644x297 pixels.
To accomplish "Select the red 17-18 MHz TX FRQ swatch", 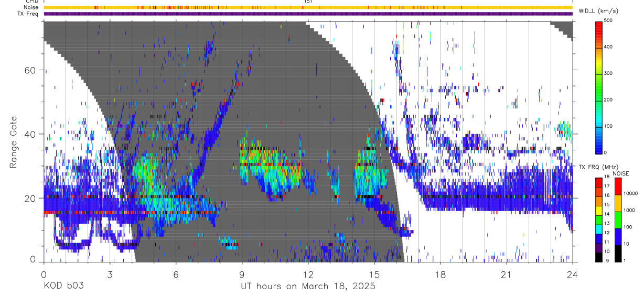I will 599,182.
